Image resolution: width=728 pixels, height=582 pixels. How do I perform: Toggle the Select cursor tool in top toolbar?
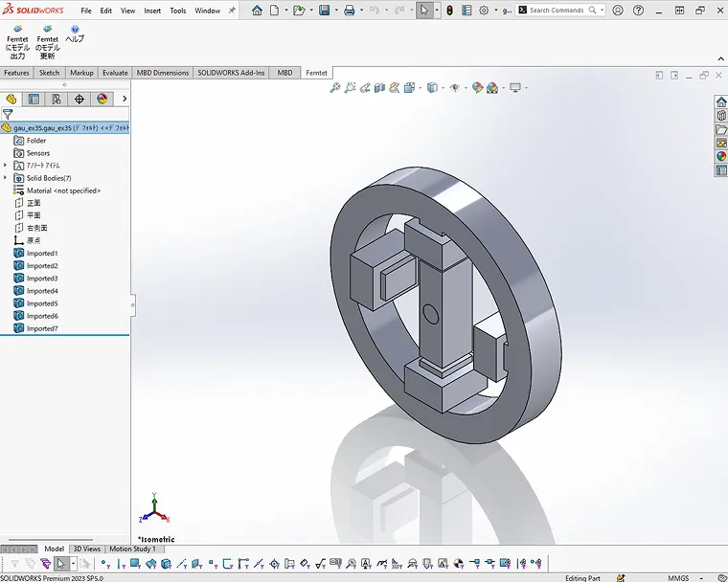424,11
